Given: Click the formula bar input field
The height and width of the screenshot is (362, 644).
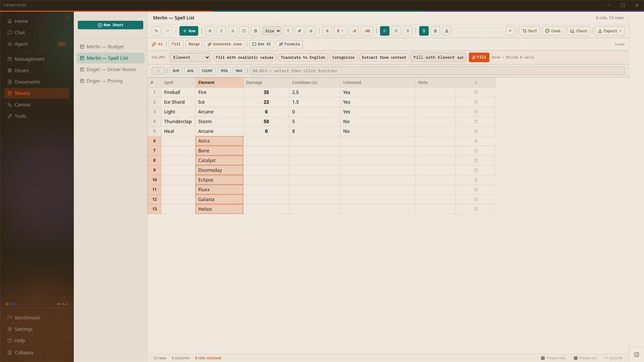Looking at the screenshot, I should point(436,71).
